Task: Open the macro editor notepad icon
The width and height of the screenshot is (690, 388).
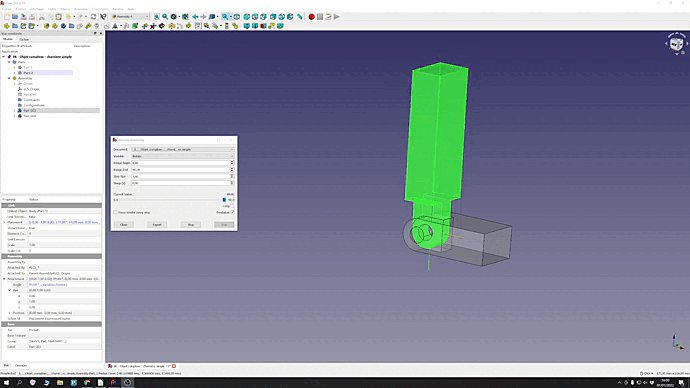Action: [328, 17]
